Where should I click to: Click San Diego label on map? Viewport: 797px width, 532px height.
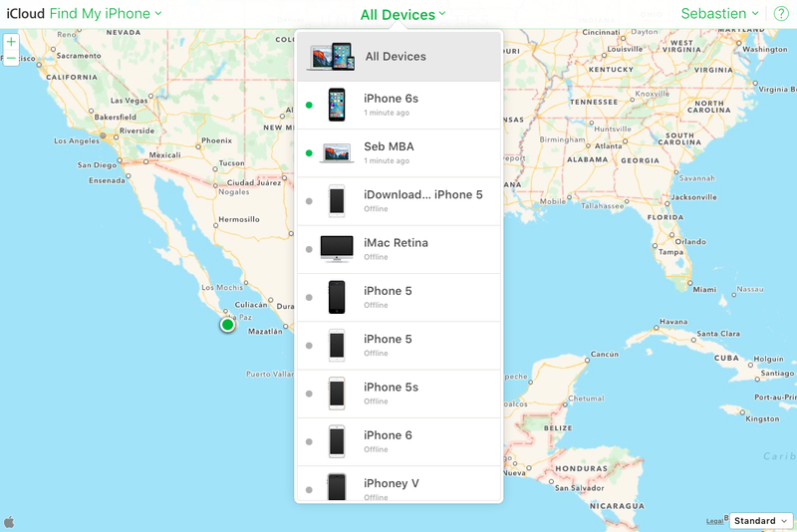[x=97, y=164]
